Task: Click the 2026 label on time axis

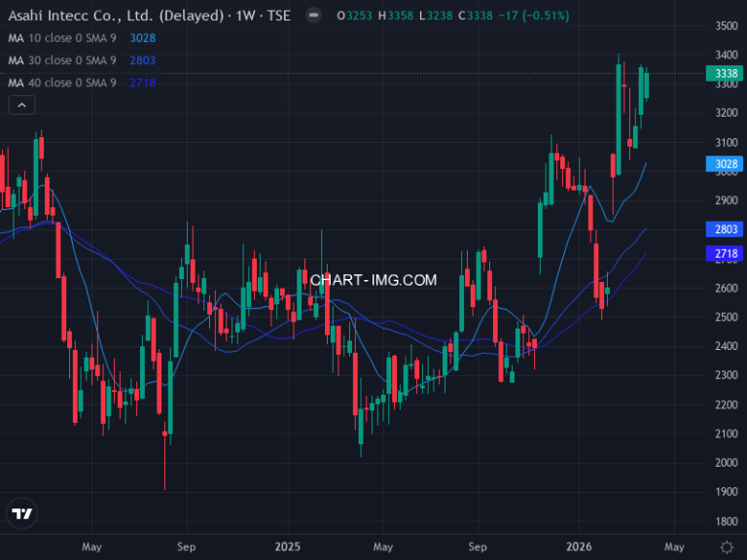Action: (x=579, y=546)
